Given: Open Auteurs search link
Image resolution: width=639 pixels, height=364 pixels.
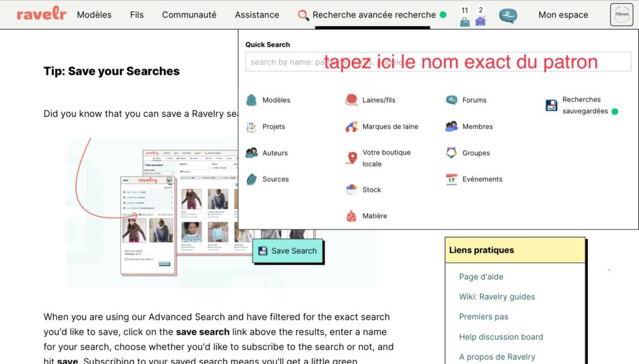Looking at the screenshot, I should click(275, 153).
